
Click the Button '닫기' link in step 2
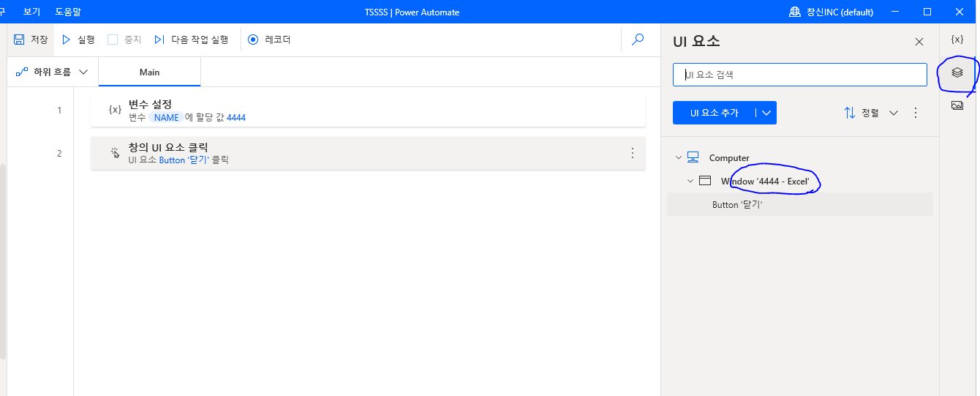click(184, 160)
